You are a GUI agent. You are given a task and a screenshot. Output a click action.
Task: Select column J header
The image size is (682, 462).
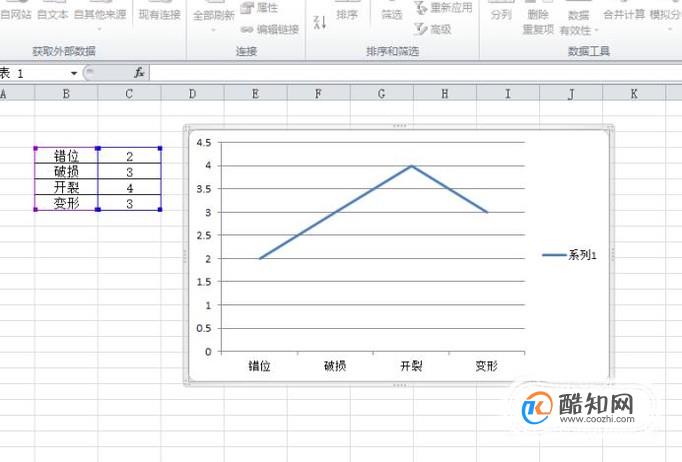click(x=571, y=94)
